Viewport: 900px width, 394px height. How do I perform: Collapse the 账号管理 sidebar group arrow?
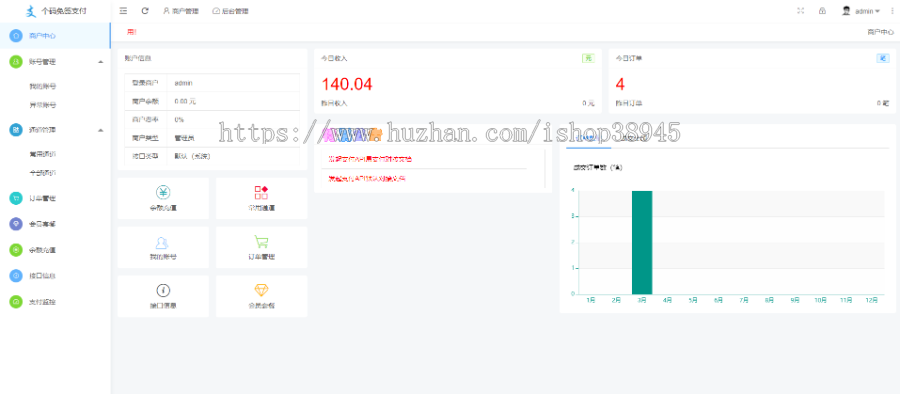100,61
